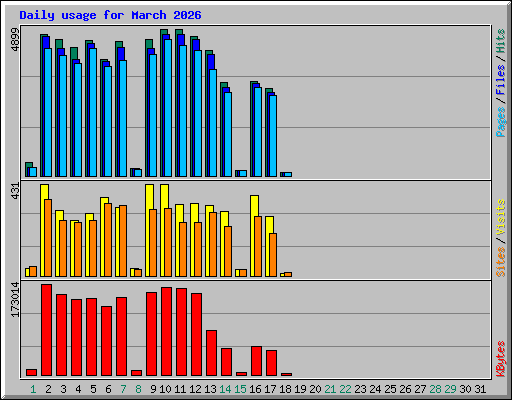Image resolution: width=512 pixels, height=400 pixels.
Task: Click the 4899 axis maximum value
Action: 15,39
